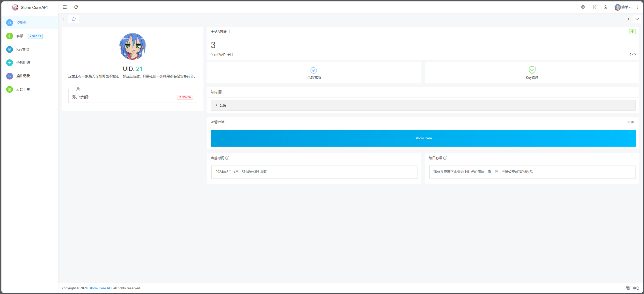Open the 余额充值 recharge icon card
Image resolution: width=644 pixels, height=294 pixels.
[313, 73]
